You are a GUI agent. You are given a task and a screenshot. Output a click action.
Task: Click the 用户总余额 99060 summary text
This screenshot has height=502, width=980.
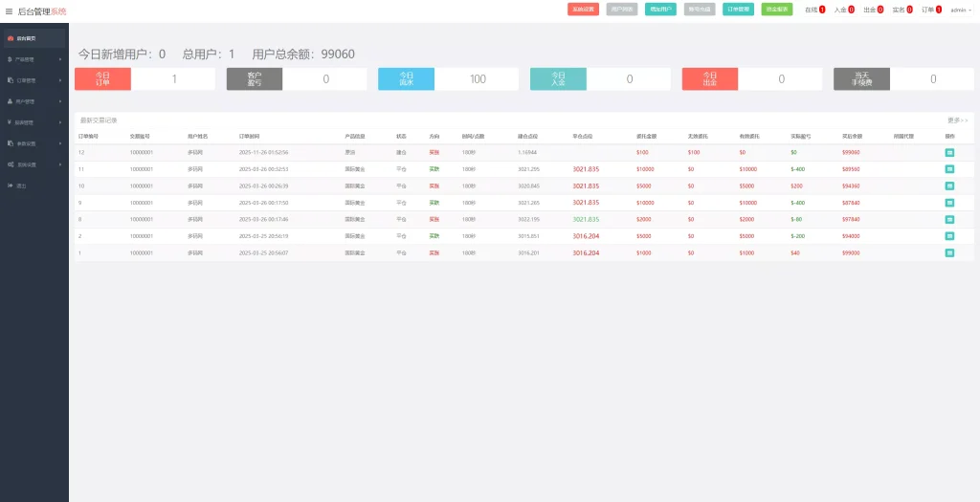[x=303, y=55]
